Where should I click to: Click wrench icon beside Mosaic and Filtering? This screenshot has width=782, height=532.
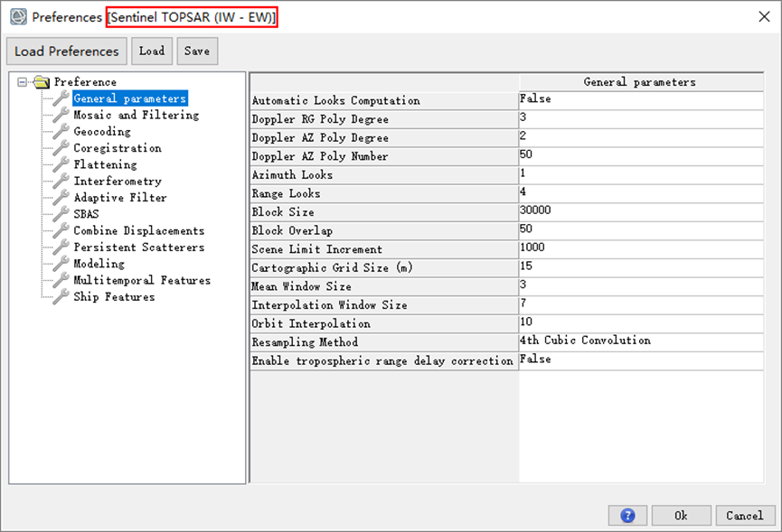61,115
